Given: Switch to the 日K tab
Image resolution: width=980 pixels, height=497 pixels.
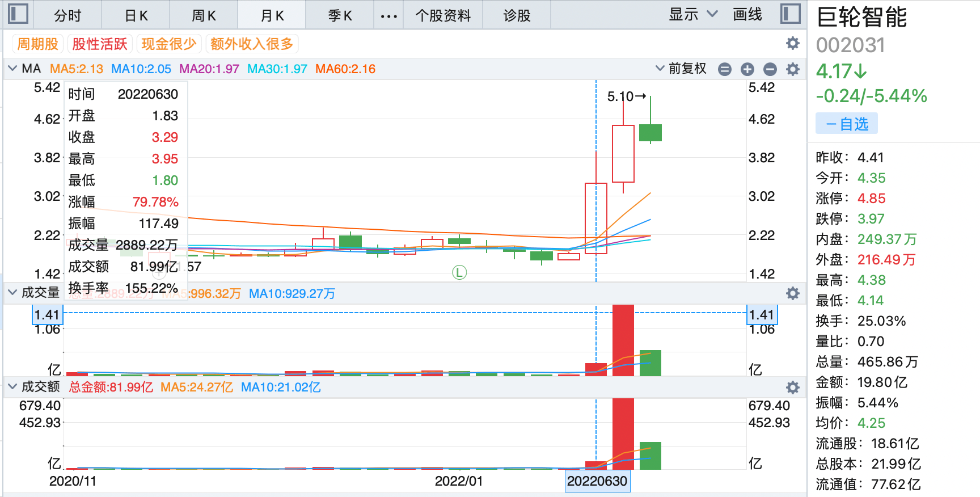Looking at the screenshot, I should coord(136,15).
